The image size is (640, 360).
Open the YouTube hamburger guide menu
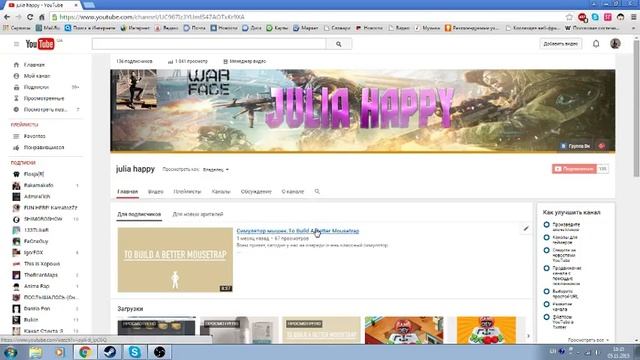(x=16, y=44)
